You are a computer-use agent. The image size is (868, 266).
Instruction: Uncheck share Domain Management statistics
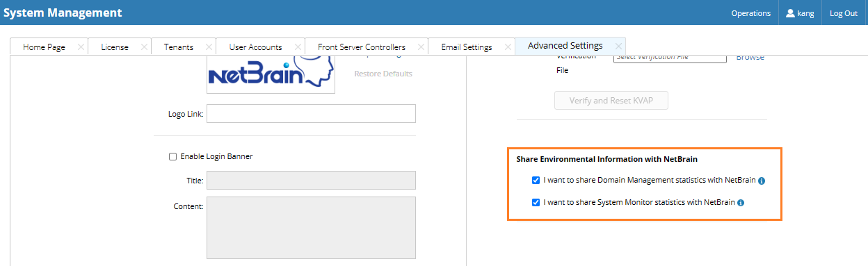click(x=536, y=181)
